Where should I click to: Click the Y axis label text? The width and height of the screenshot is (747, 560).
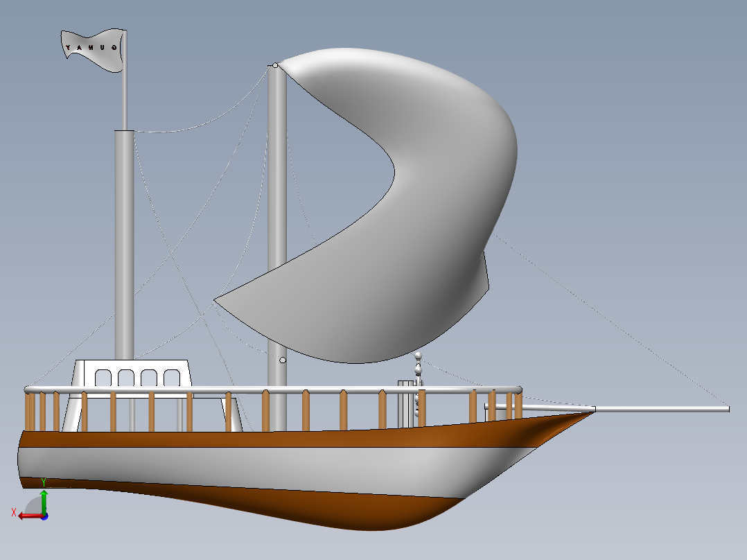[x=44, y=481]
